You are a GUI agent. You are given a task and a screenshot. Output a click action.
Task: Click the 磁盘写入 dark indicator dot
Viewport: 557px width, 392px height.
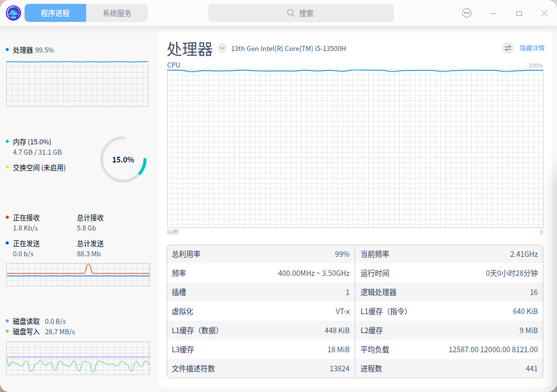coord(7,332)
